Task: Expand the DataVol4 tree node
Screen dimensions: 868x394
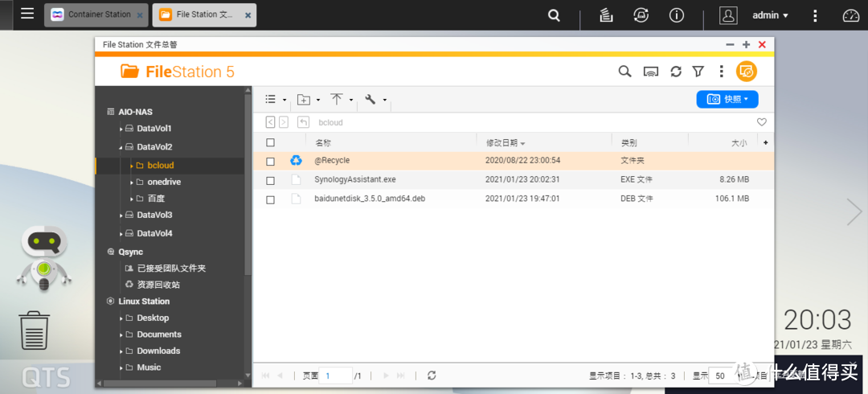Action: (121, 235)
